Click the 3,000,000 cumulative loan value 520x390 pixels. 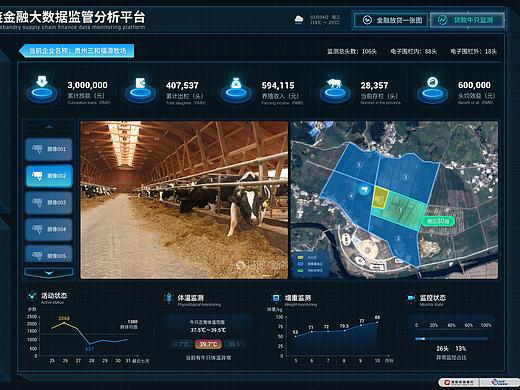(x=87, y=85)
